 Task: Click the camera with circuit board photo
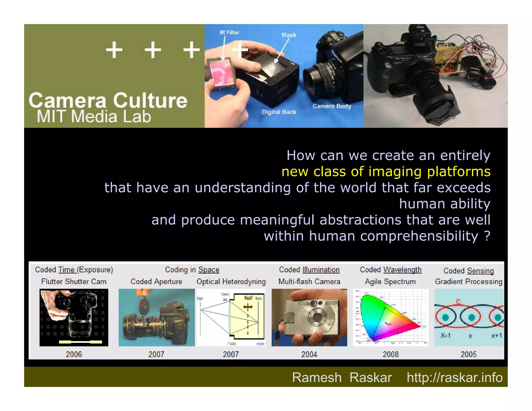pos(435,76)
